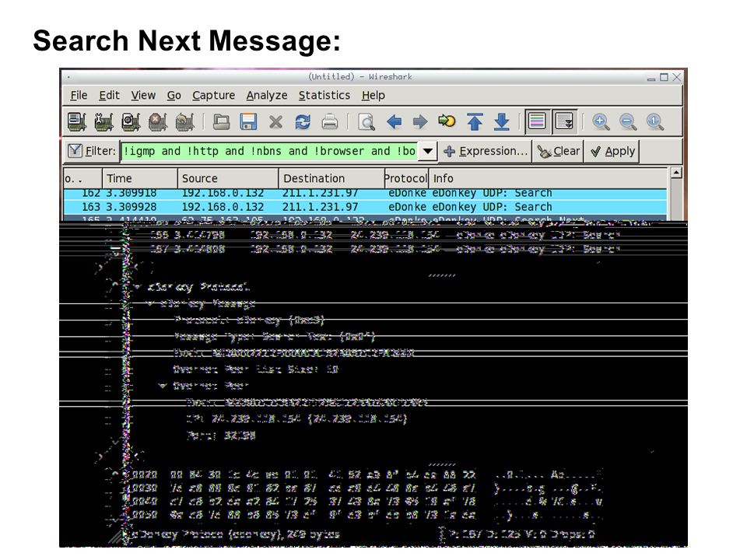Toggle packet list colorization
The image size is (747, 560).
[538, 121]
